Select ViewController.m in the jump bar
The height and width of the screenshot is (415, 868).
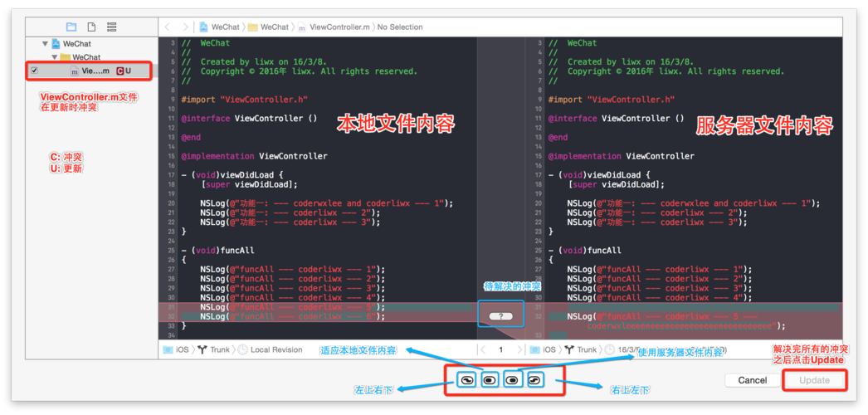[334, 27]
